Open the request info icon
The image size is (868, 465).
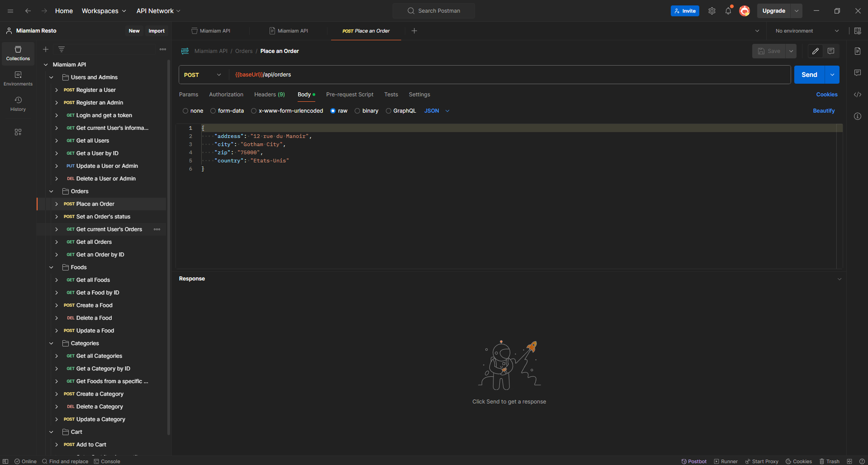click(x=858, y=116)
